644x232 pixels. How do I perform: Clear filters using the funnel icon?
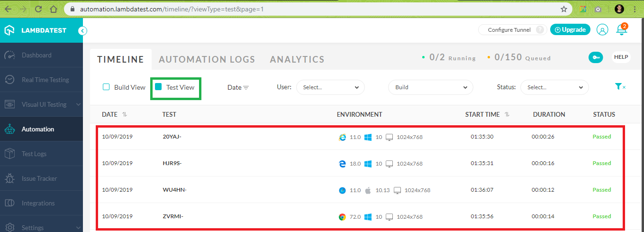click(x=620, y=87)
